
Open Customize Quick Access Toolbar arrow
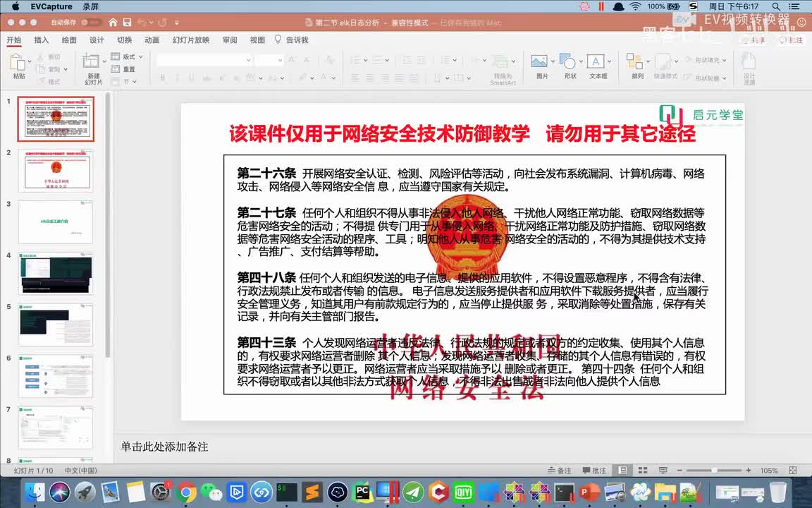(177, 23)
